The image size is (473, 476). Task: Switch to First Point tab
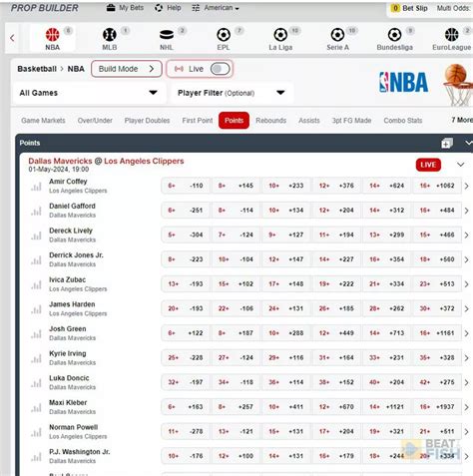point(198,121)
